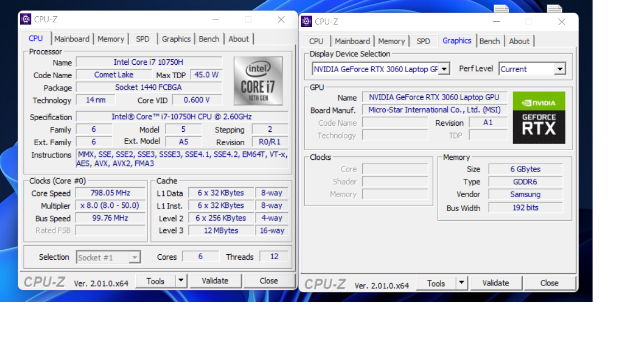Screen dimensions: 644x362
Task: Click the Core Speed value '798.05 MHz'
Action: pyautogui.click(x=111, y=193)
